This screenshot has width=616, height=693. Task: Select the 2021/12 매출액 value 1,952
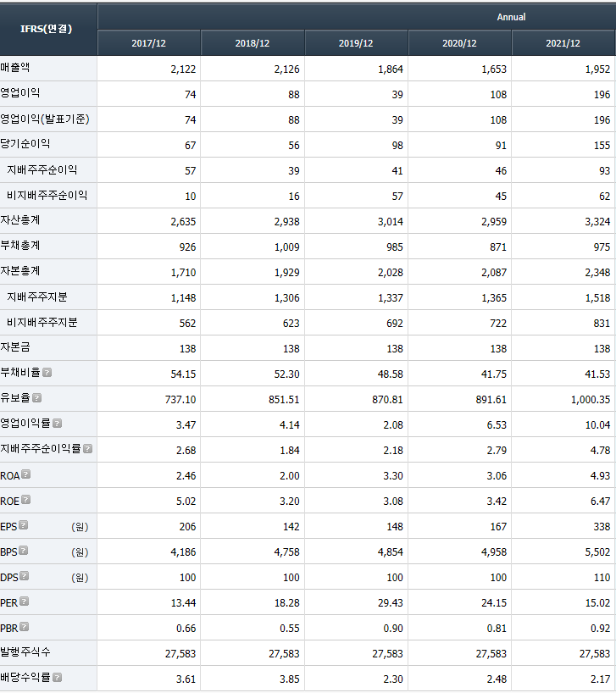(x=597, y=69)
